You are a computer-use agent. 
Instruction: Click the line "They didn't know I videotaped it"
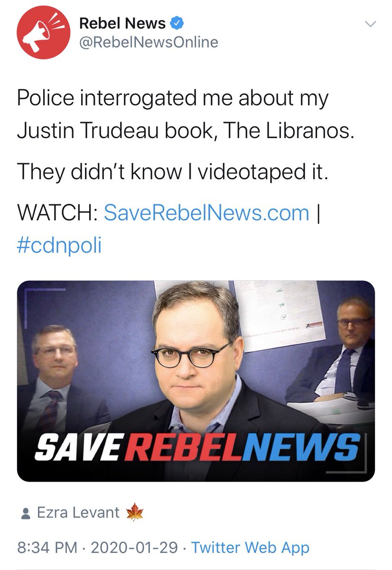click(x=172, y=171)
